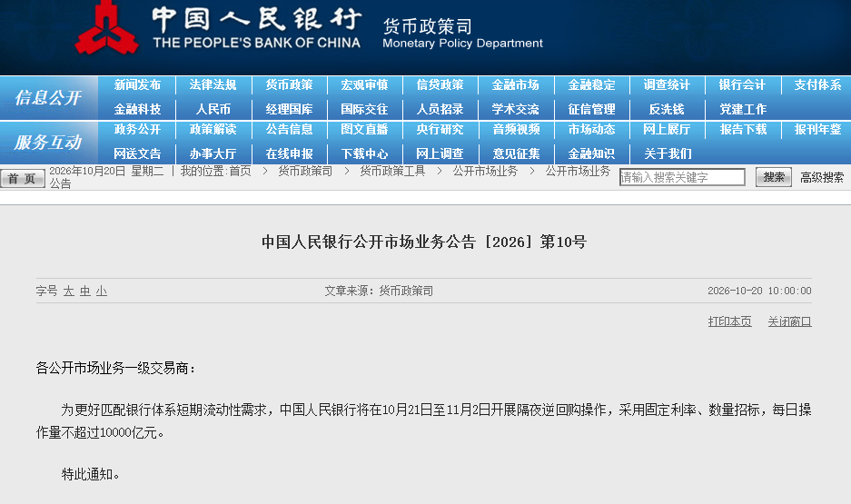Click the 首页 home button
This screenshot has height=504, width=851.
[x=23, y=179]
